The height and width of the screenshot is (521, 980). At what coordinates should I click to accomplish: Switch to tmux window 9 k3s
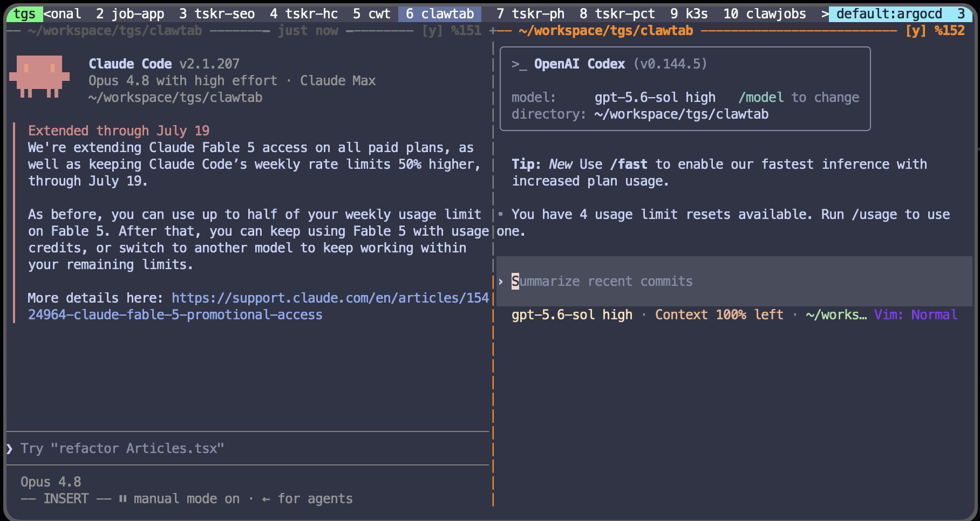(x=689, y=14)
